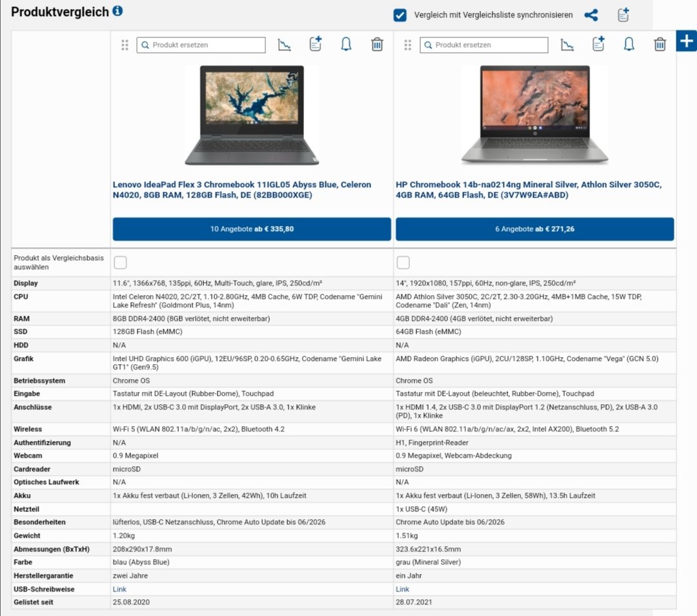Click 'Wi-Fi 5 (WLAN 802.11a/b/g/n/ac, 2x2), Bluetooth 4.2' cell
The image size is (697, 616).
(199, 429)
